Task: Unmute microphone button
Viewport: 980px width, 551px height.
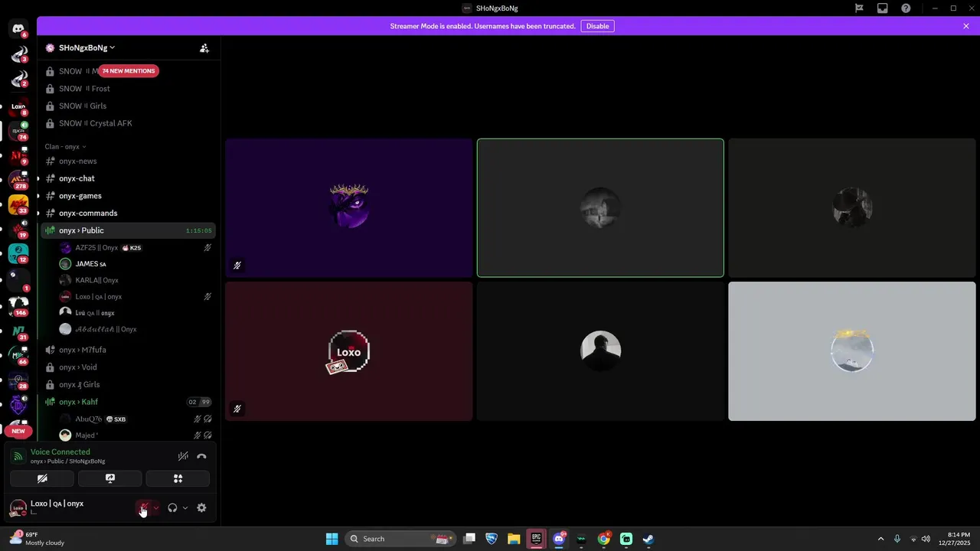Action: click(x=144, y=507)
